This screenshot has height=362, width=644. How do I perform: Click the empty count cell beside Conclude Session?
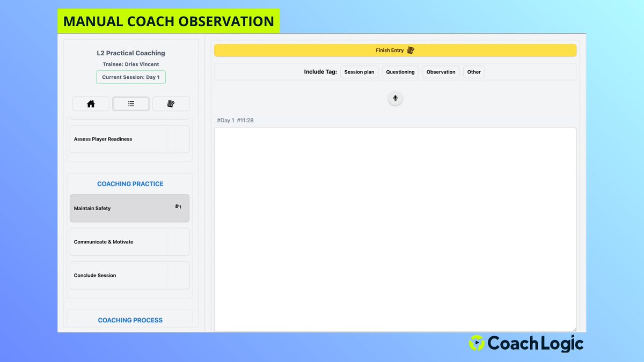(x=178, y=276)
